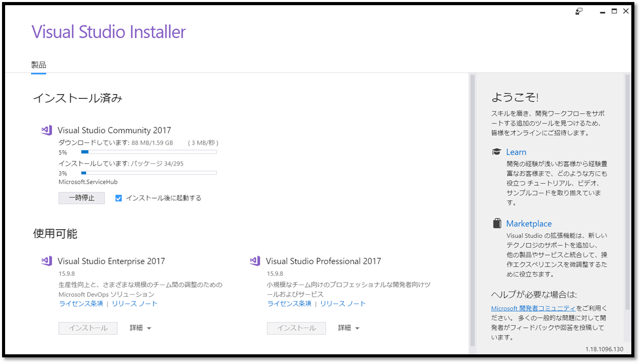
Task: Expand the 詳細 dropdown under Professional 2017
Action: click(x=349, y=328)
